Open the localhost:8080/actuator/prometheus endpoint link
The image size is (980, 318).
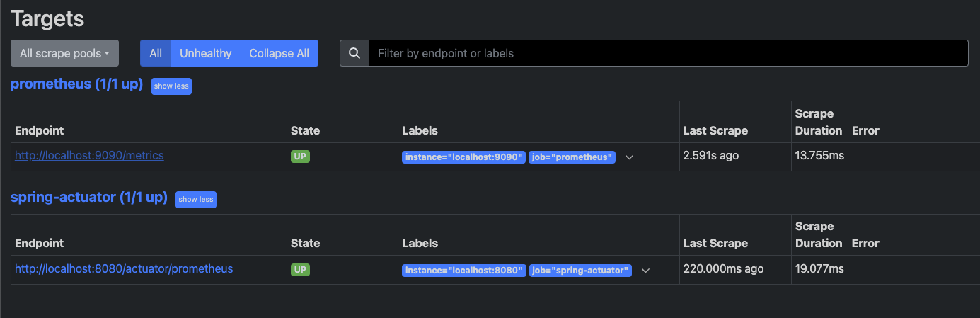click(124, 269)
